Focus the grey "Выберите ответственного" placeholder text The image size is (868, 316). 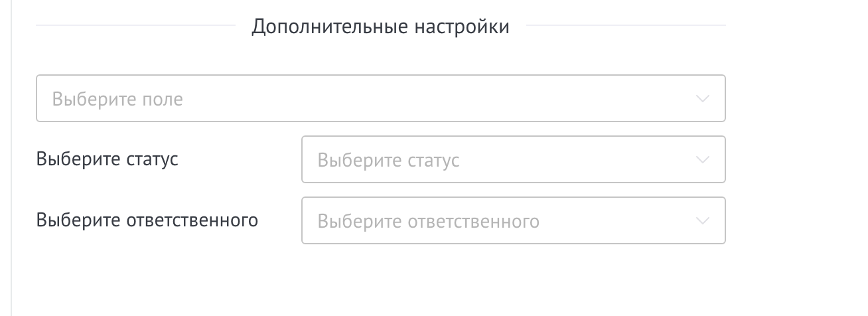point(428,221)
